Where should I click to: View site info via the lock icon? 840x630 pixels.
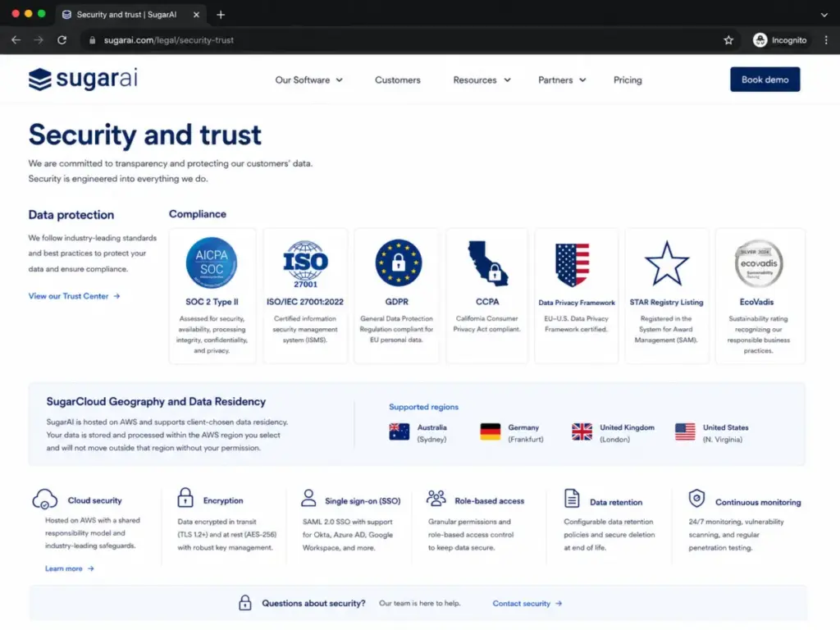click(x=92, y=40)
